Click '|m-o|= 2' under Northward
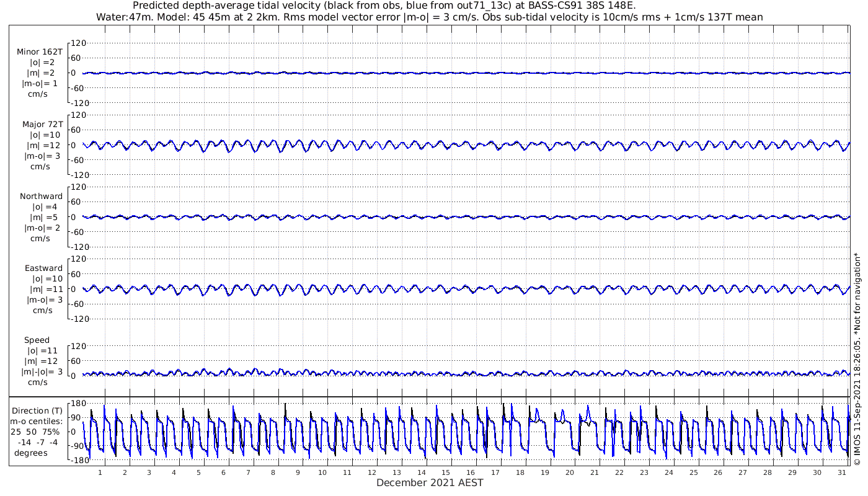868x496 pixels. pyautogui.click(x=42, y=228)
